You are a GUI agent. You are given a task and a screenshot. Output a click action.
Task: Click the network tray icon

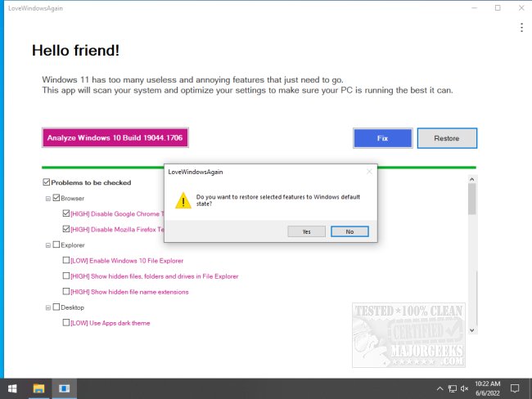(x=453, y=388)
